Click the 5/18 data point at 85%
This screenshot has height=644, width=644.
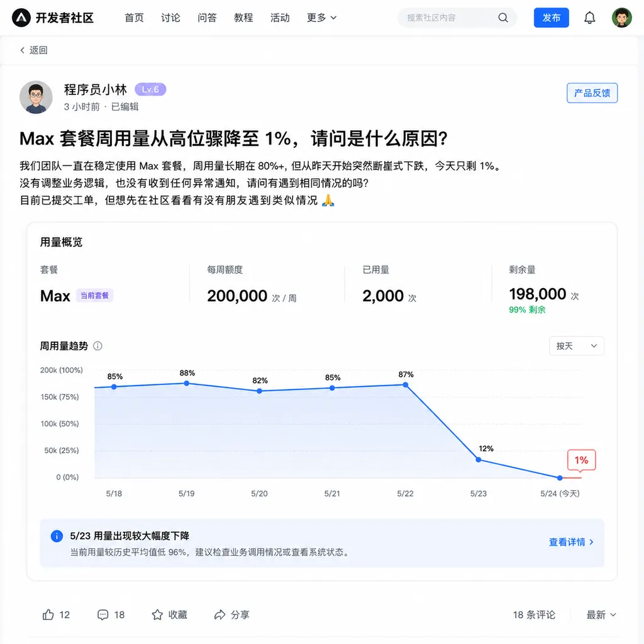pos(114,387)
